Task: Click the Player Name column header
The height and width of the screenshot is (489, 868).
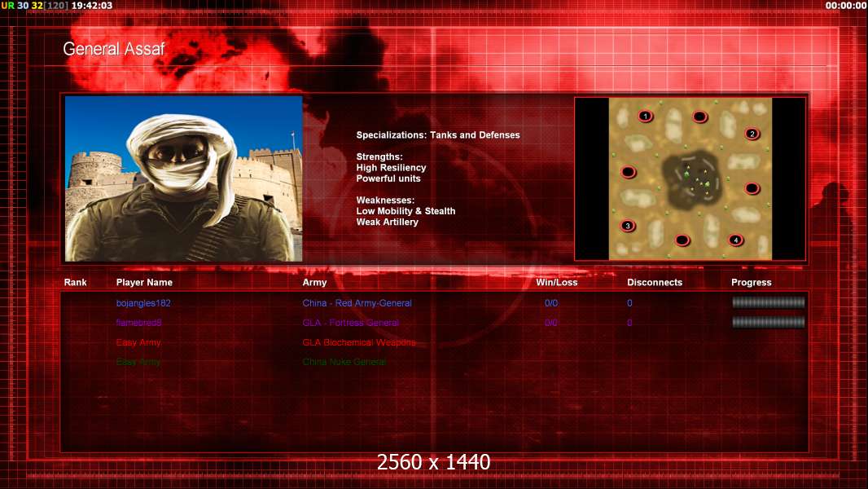Action: click(x=144, y=283)
